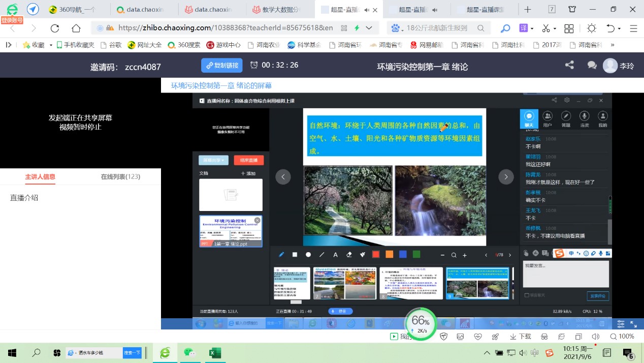Refresh the browser page
644x363 pixels.
tap(55, 28)
